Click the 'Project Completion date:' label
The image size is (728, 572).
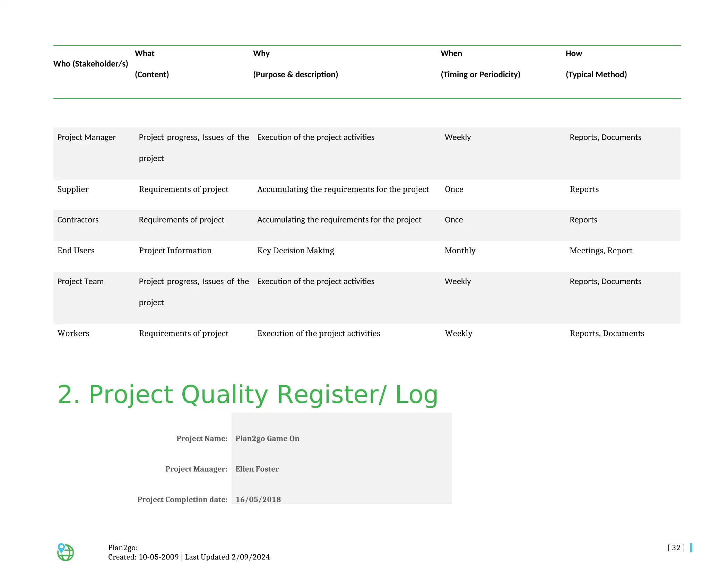tap(182, 499)
